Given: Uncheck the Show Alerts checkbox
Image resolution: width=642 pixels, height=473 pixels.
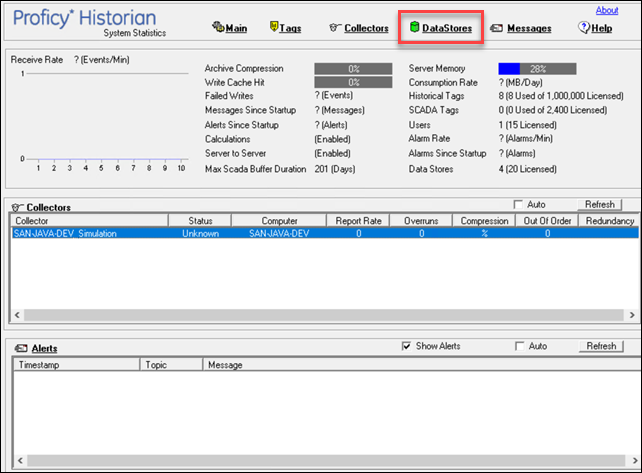Looking at the screenshot, I should (406, 346).
